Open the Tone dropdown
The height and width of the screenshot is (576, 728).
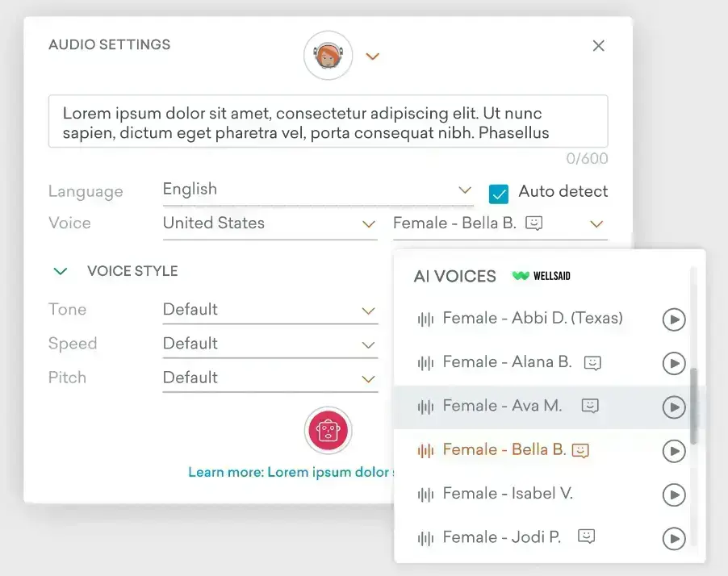270,310
